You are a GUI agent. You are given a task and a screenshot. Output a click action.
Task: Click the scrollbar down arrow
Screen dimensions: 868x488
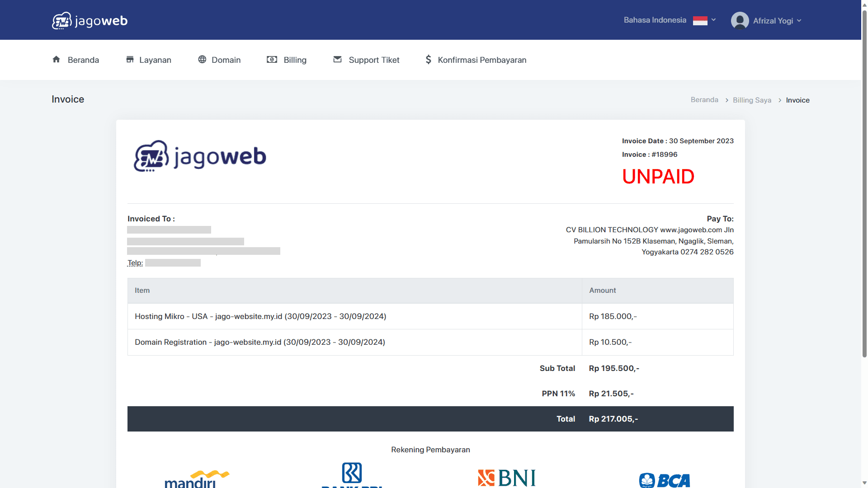(x=864, y=483)
